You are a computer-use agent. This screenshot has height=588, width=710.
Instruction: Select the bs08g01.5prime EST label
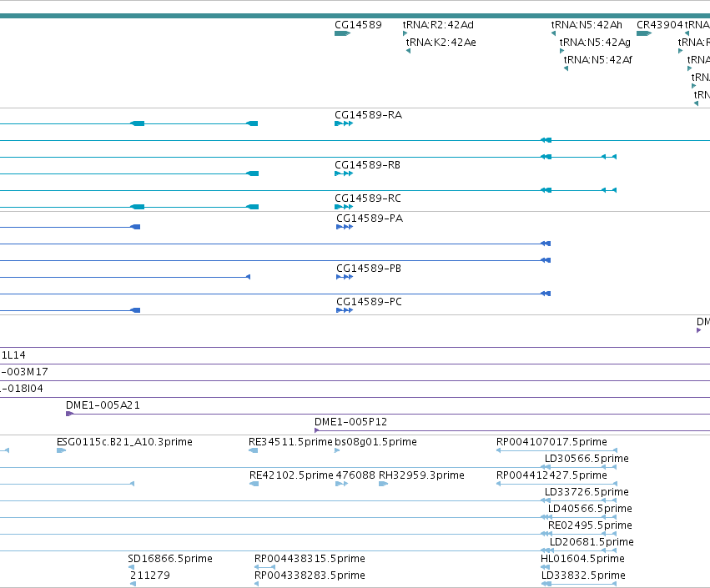[375, 442]
